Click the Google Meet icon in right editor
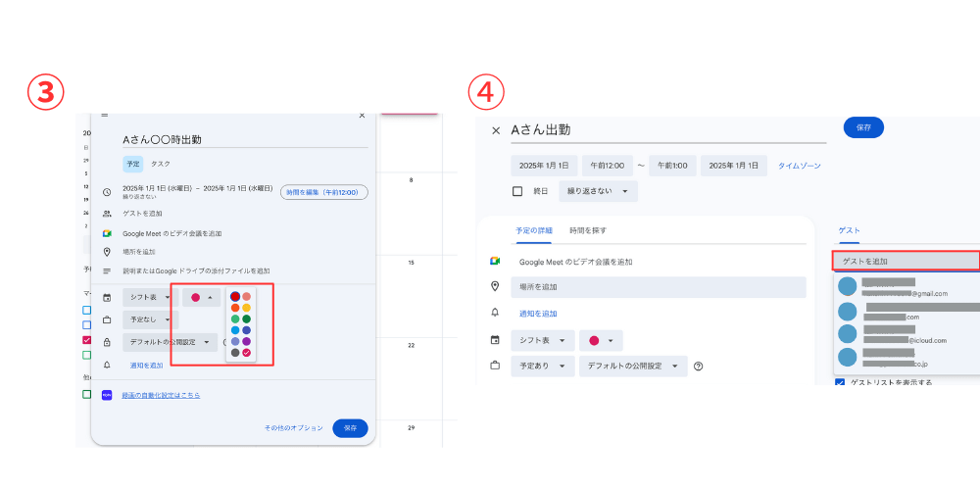Screen dimensions: 980x490 click(496, 262)
